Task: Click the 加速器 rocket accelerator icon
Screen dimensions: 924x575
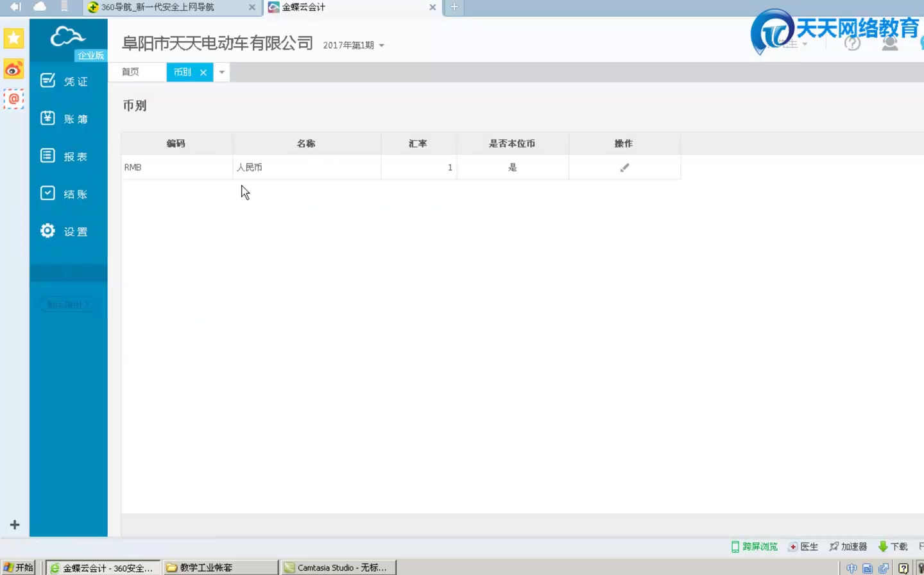Action: (x=834, y=547)
